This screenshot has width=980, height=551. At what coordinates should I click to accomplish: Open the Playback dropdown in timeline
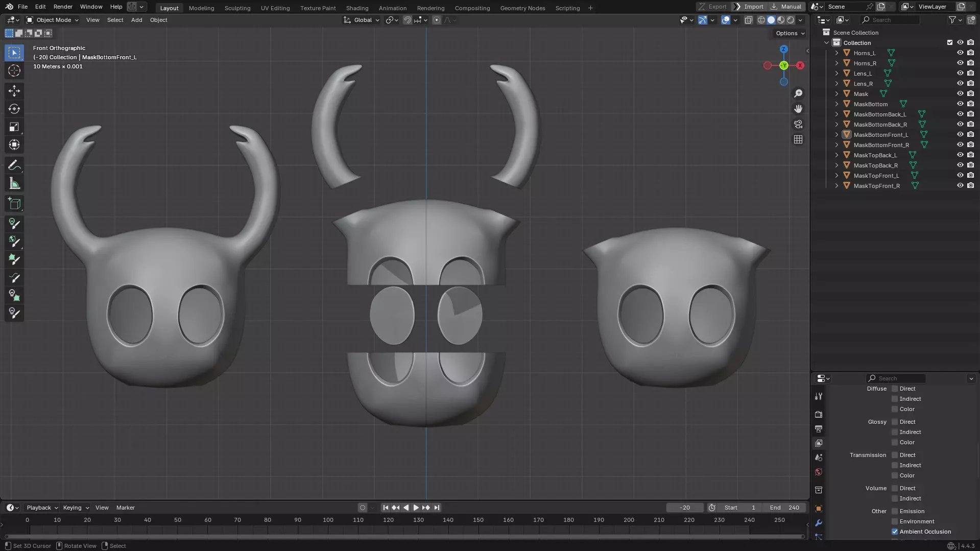coord(42,508)
